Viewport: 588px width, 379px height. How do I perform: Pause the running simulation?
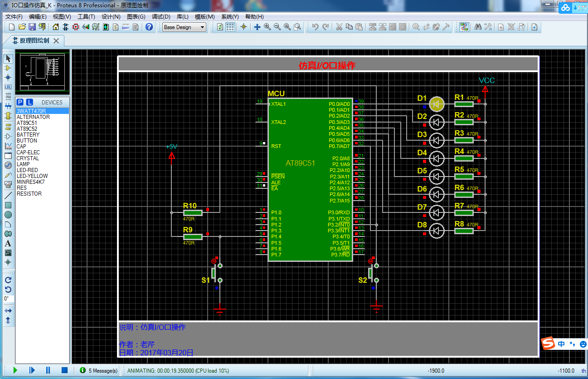pos(48,370)
